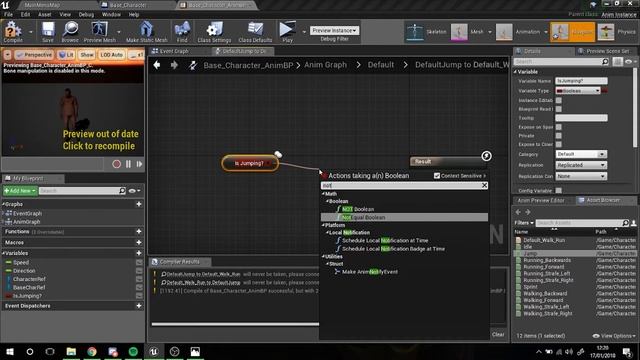The image size is (640, 360).
Task: Open Asset Browser tab
Action: click(603, 200)
